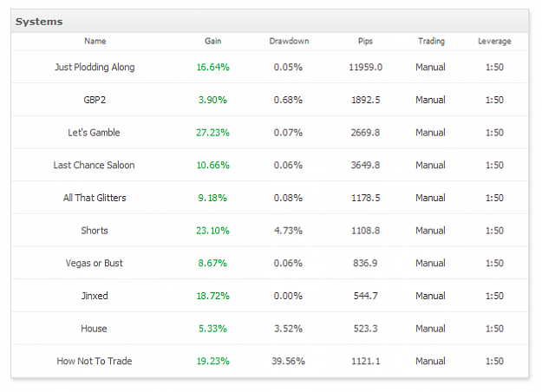Select the Let's Gamble system
542x392 pixels.
point(94,133)
